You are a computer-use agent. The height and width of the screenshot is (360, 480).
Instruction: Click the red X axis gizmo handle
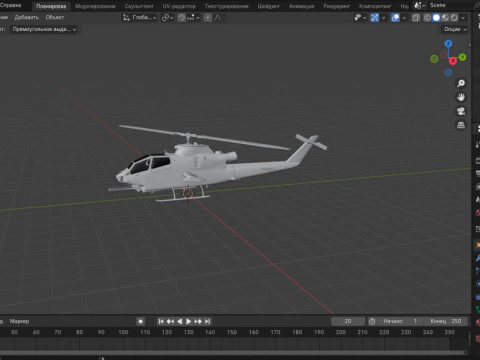pyautogui.click(x=453, y=61)
